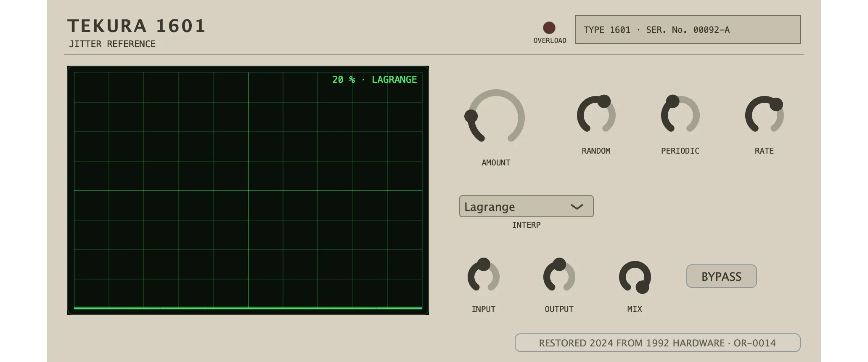Click the AMOUNT label text
Viewport: 868px width, 362px height.
(x=496, y=162)
